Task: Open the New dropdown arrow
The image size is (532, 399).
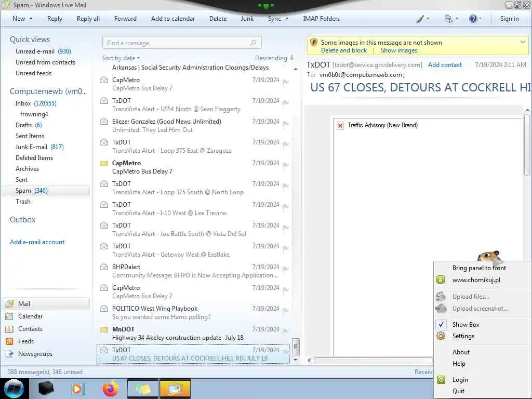Action: [x=31, y=19]
